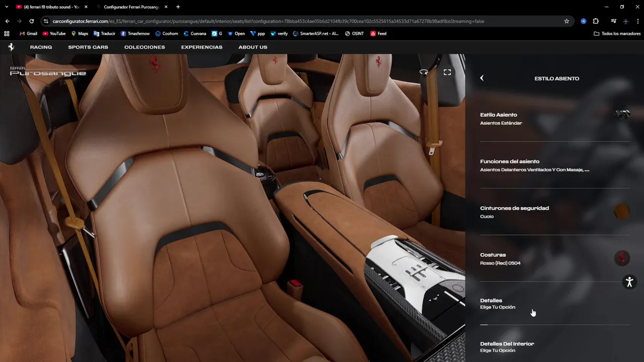Close the YouTube ferrari f8 tab
This screenshot has height=362, width=644.
click(x=86, y=7)
